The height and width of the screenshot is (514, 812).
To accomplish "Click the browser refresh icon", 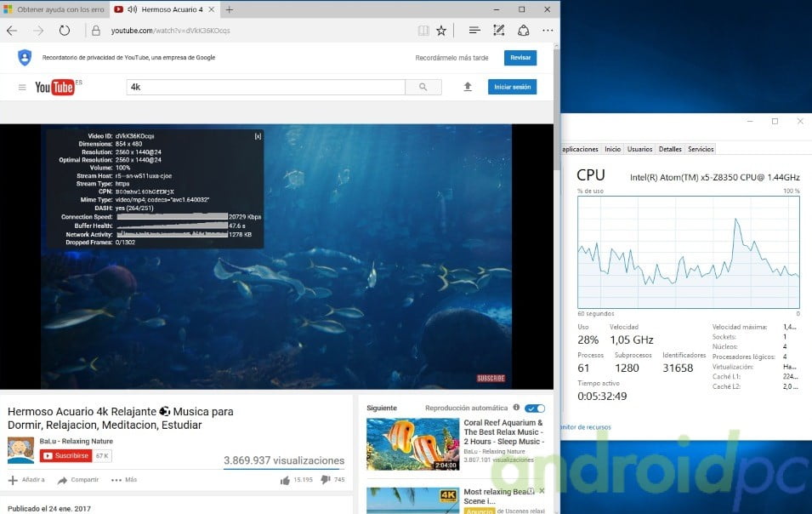I will pyautogui.click(x=65, y=31).
